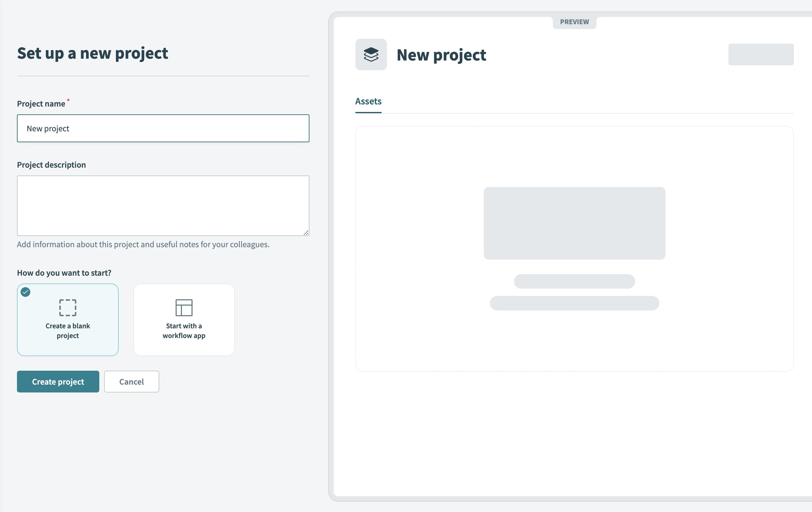
Task: Switch to the Assets tab
Action: (368, 101)
